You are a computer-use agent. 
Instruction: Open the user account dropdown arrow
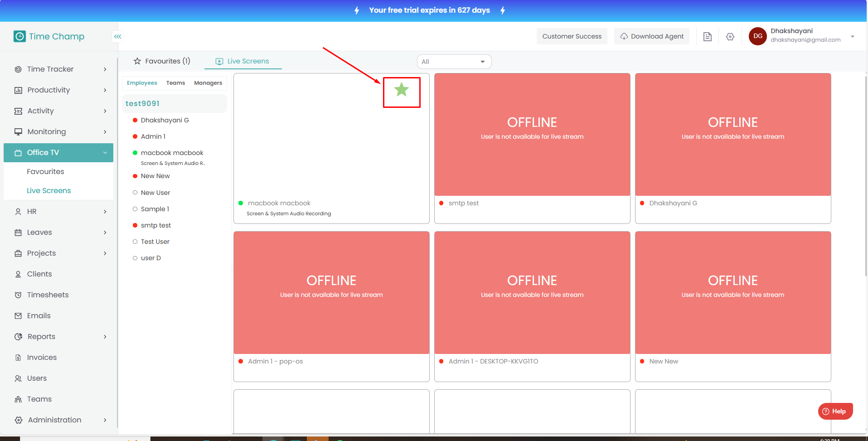pyautogui.click(x=853, y=36)
